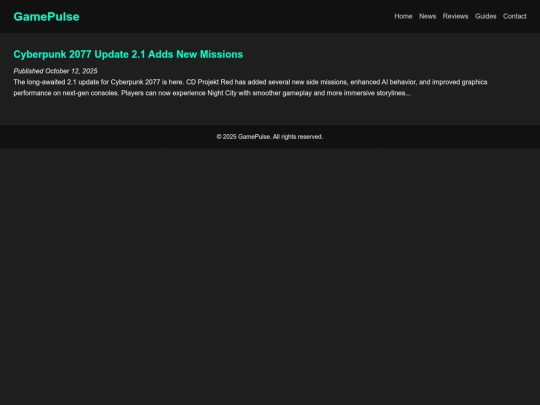This screenshot has width=540, height=405.
Task: Click the Published October 12, 2025 date
Action: pos(55,71)
